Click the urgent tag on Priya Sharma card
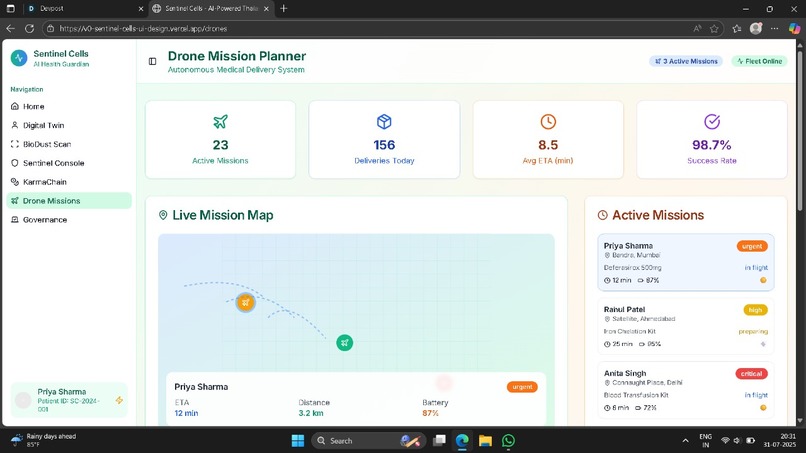The width and height of the screenshot is (806, 453). 752,246
